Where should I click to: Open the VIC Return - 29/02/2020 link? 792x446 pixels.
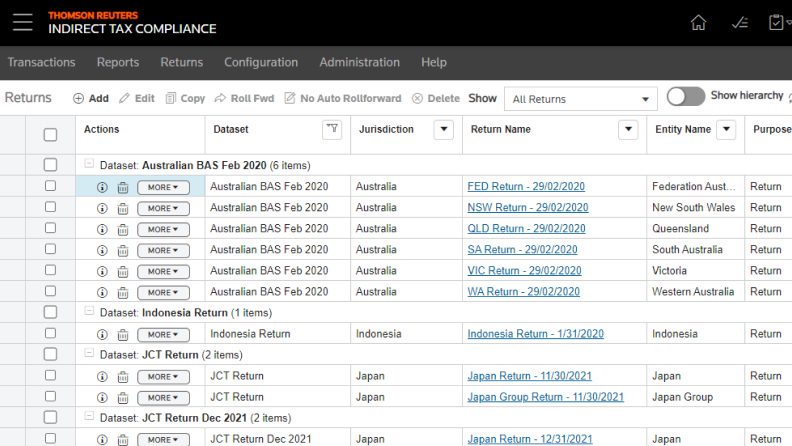[524, 271]
